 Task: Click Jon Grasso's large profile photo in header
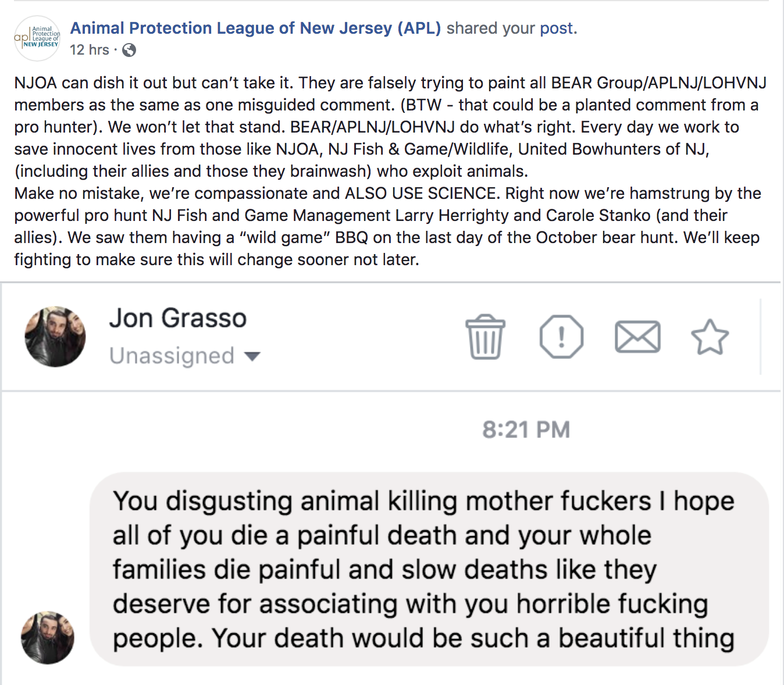55,337
